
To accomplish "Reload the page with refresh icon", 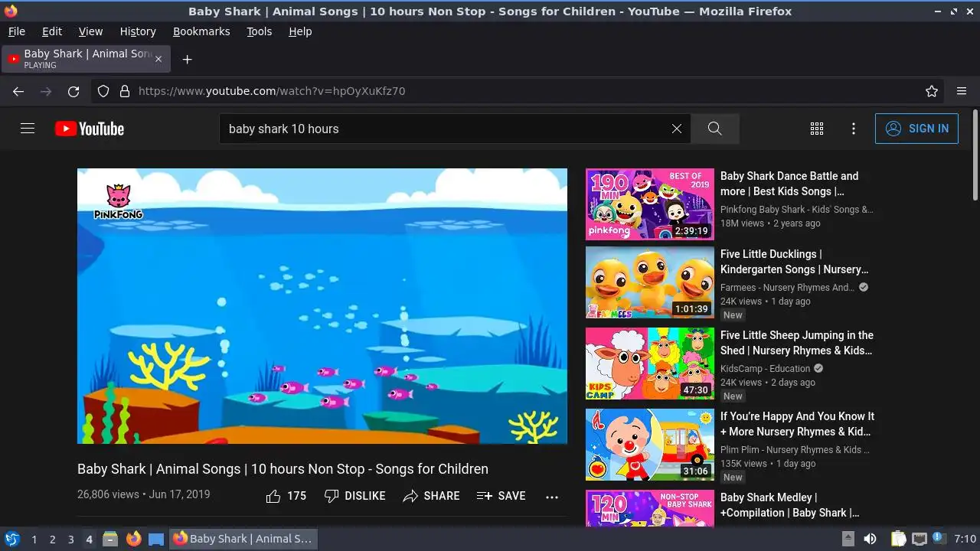I will point(73,91).
